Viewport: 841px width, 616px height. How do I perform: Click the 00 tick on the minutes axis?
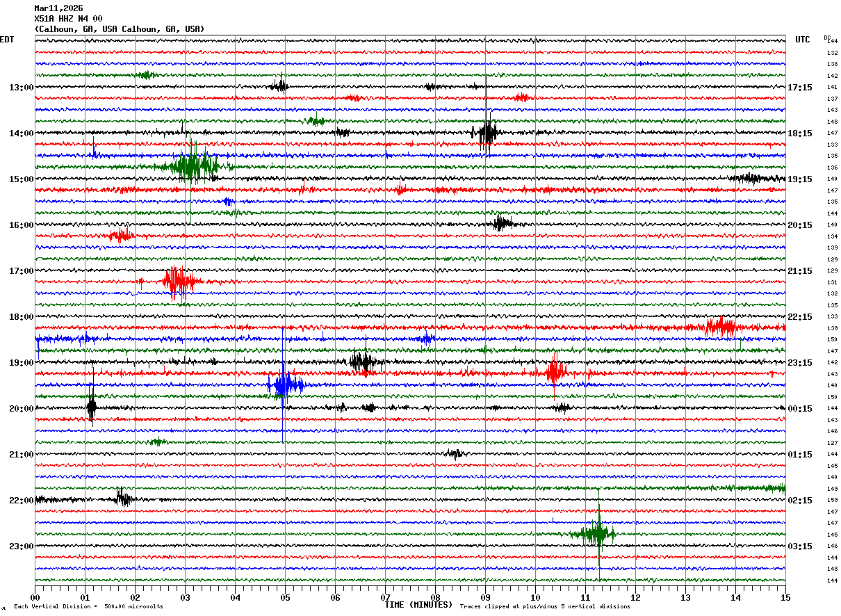(35, 597)
